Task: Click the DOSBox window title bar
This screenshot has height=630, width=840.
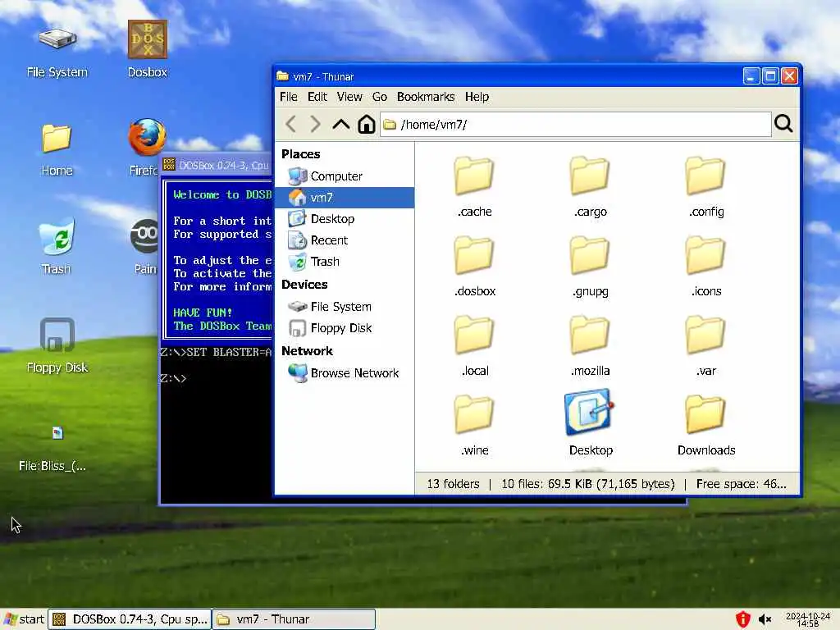Action: pos(217,165)
